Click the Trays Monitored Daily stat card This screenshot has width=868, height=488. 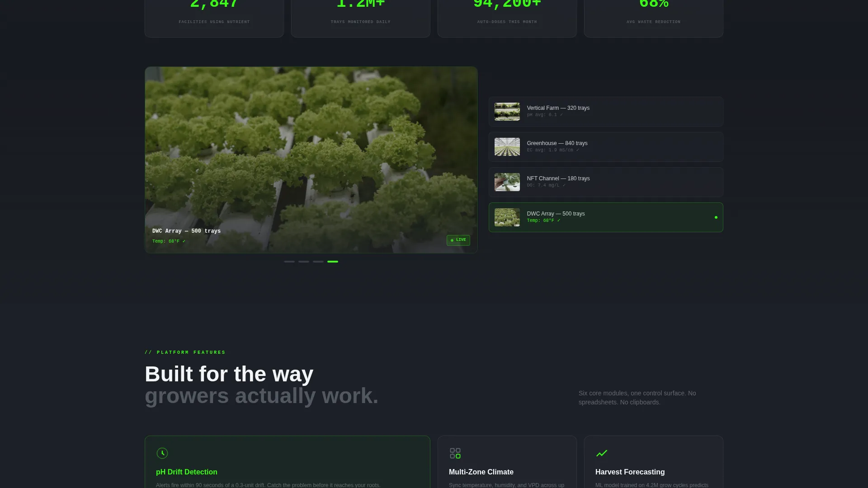tap(361, 18)
